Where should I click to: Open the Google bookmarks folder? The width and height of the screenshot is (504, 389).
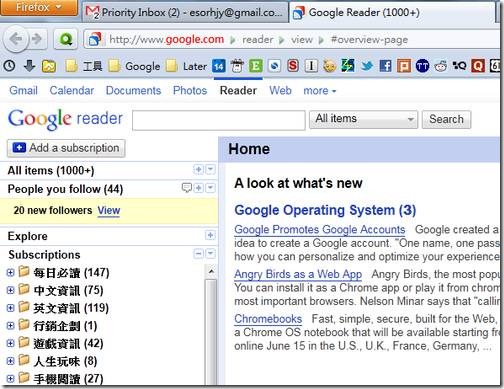coord(134,66)
